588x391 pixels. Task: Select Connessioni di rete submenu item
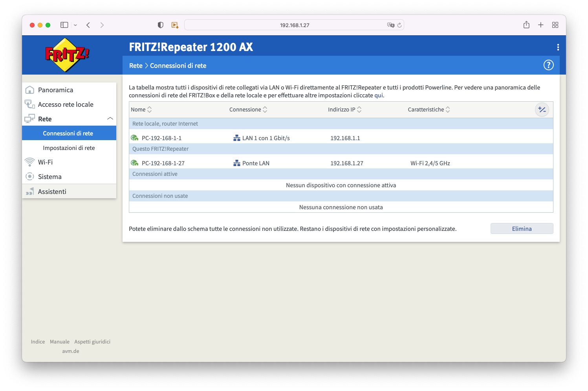click(x=69, y=133)
